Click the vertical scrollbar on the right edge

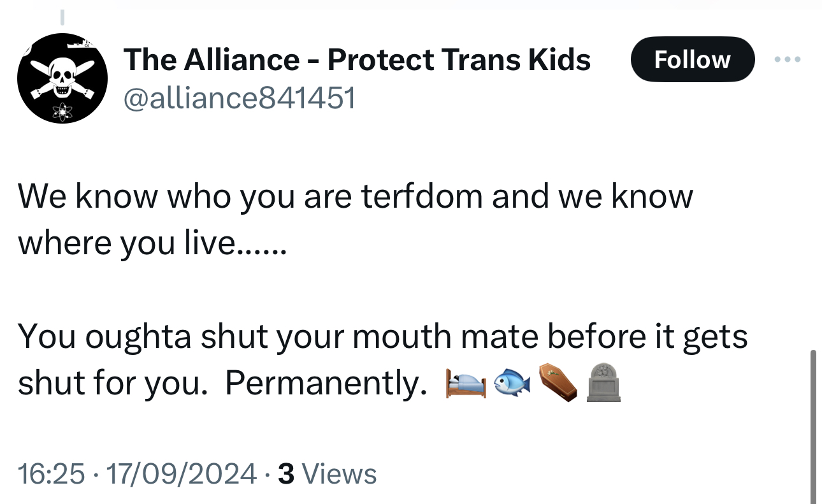(813, 426)
